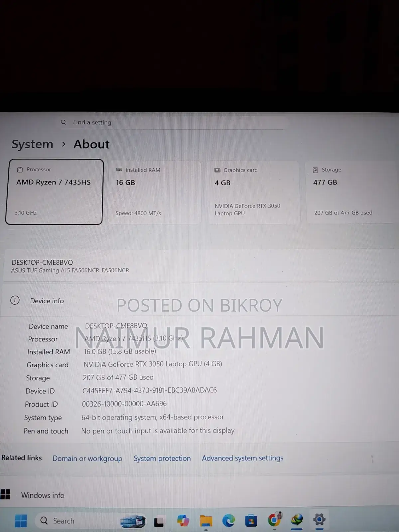Open Internet Download Manager taskbar icon

(x=297, y=519)
